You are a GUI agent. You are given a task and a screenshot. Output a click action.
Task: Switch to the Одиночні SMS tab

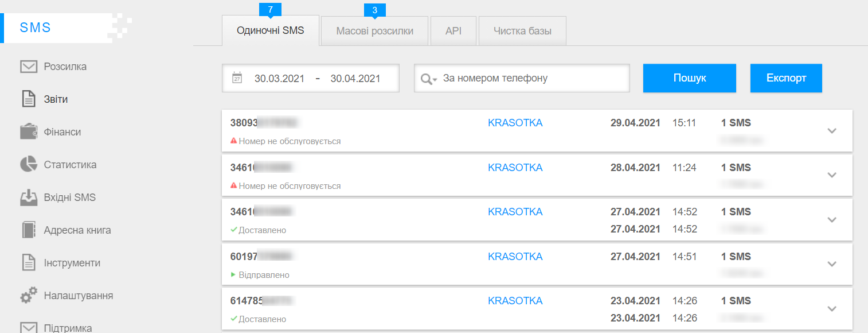[x=271, y=31]
